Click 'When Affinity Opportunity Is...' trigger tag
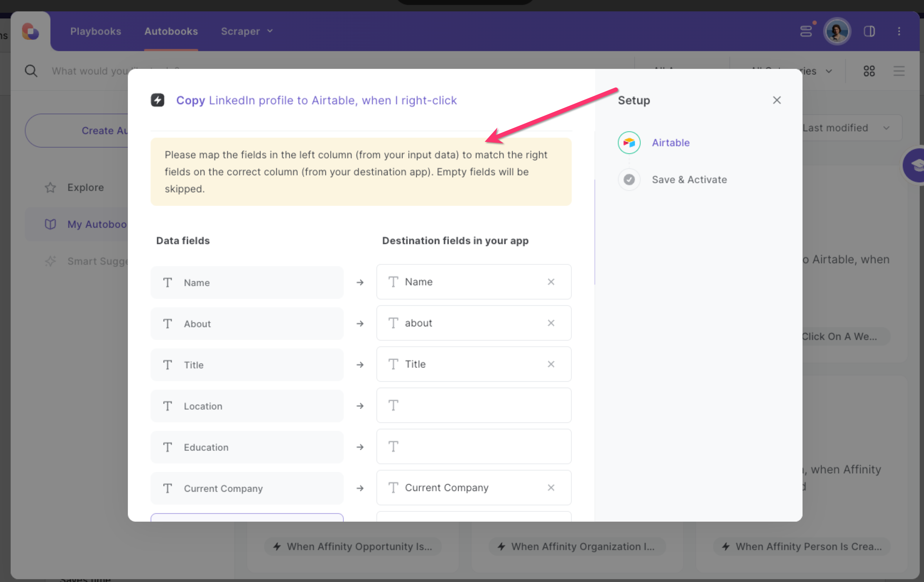The width and height of the screenshot is (924, 582). click(x=353, y=547)
